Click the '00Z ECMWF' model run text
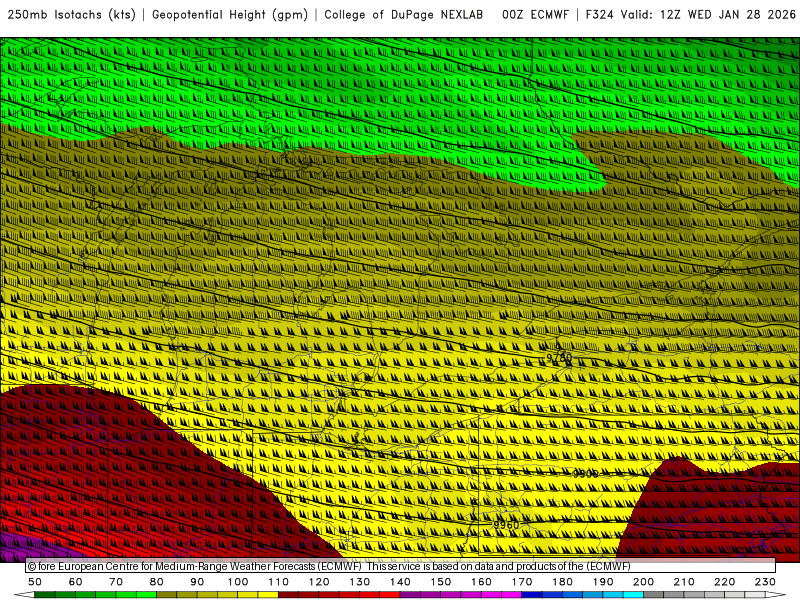This screenshot has height=600, width=800. pyautogui.click(x=535, y=14)
